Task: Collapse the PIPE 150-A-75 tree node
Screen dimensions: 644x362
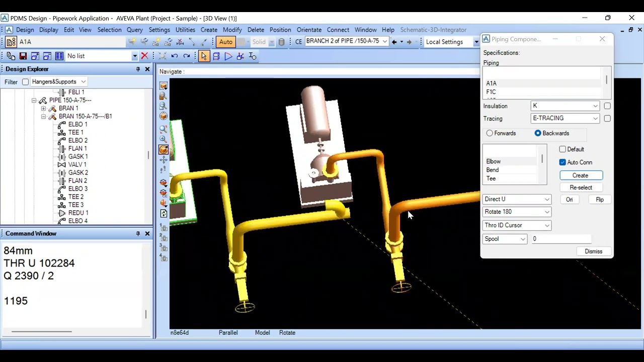Action: point(34,101)
